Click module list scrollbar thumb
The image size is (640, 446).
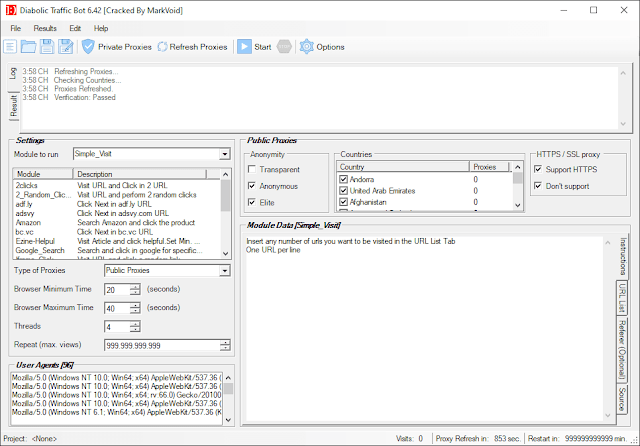pos(225,195)
